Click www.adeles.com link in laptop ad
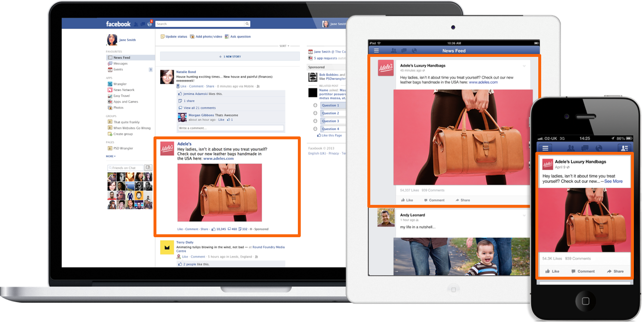 (x=218, y=158)
